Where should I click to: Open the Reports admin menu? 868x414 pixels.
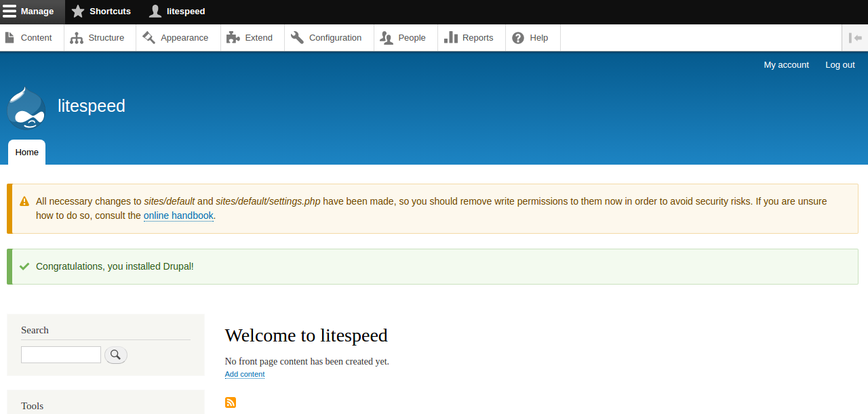pyautogui.click(x=471, y=38)
